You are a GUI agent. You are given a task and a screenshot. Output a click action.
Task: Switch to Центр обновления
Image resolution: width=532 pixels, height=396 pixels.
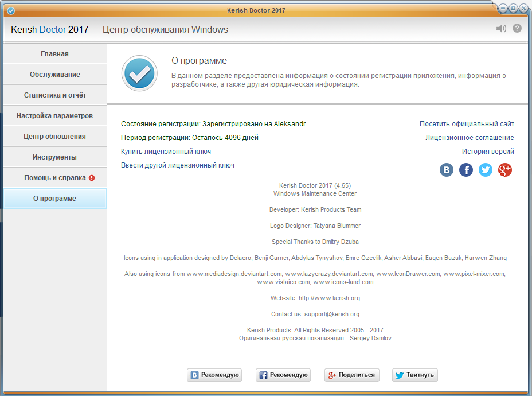click(54, 137)
